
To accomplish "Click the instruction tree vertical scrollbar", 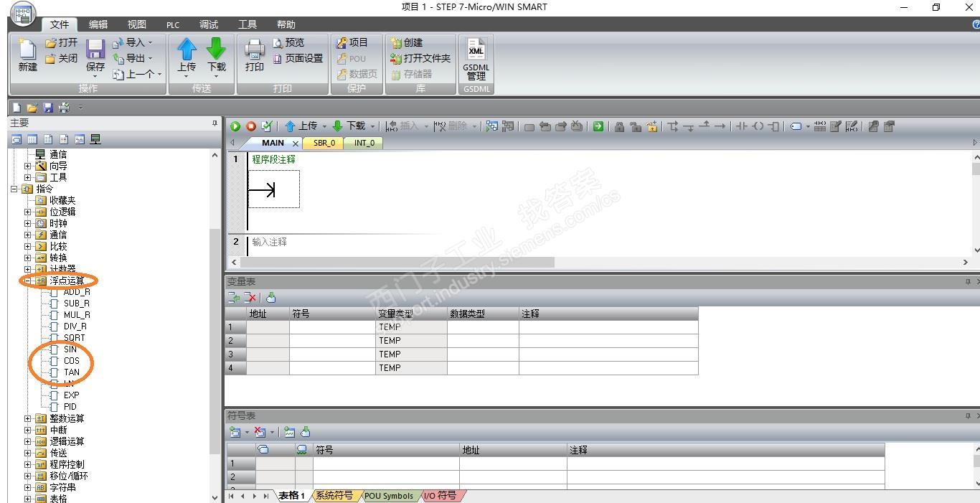I will click(215, 342).
